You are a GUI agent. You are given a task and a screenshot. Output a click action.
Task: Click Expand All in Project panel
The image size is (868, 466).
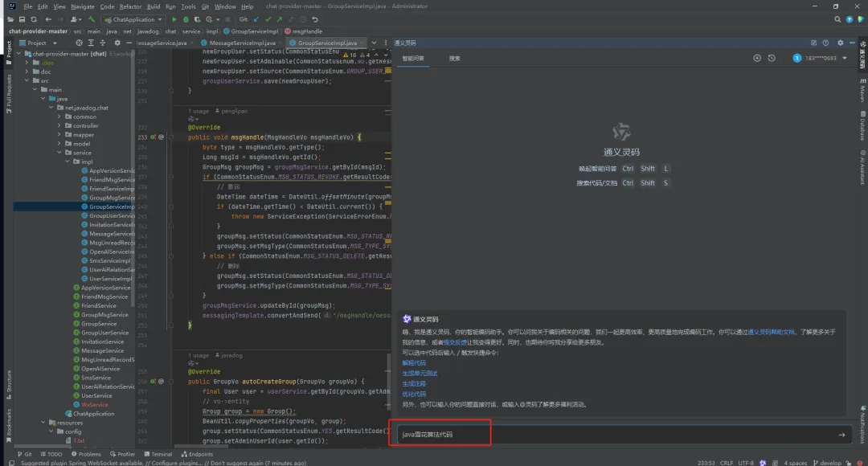click(x=91, y=43)
